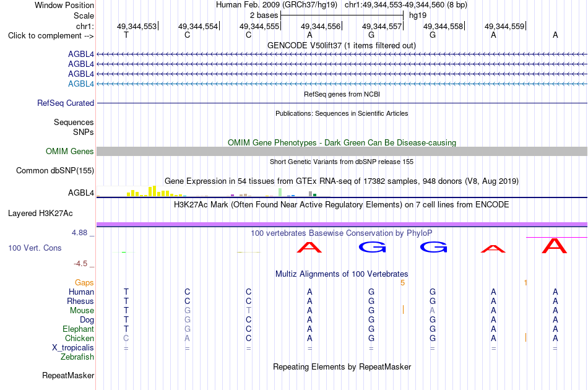This screenshot has height=390, width=588.
Task: Click the 49,344,557 position label
Action: pyautogui.click(x=382, y=26)
